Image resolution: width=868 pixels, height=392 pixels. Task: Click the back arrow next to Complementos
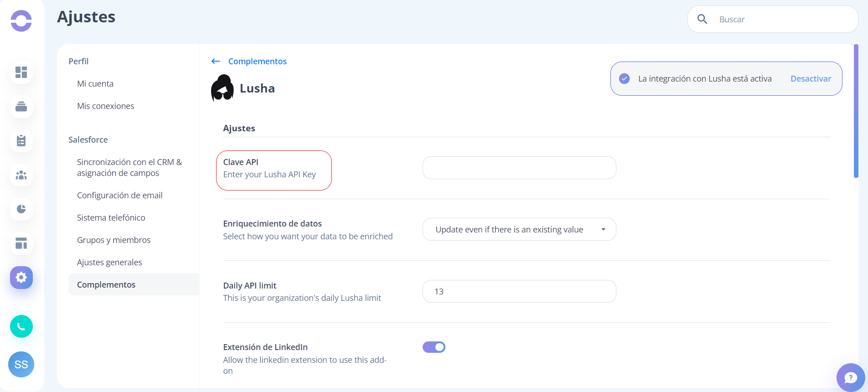click(216, 62)
